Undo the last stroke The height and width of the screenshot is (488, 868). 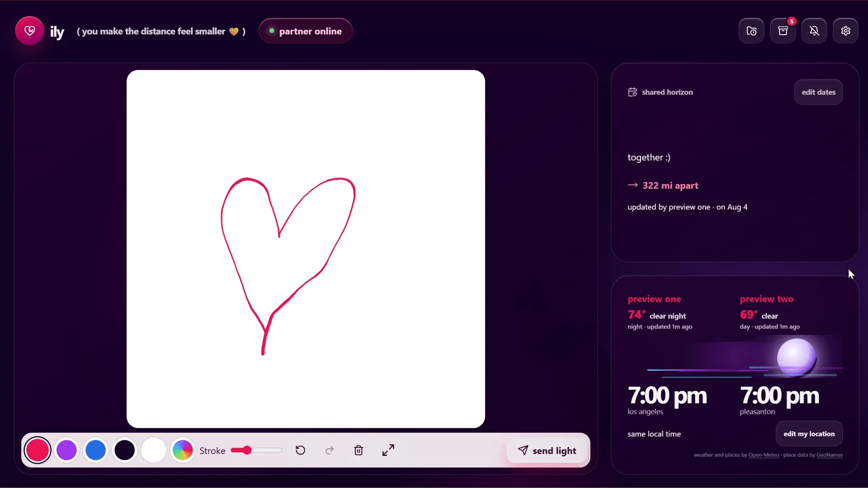tap(300, 450)
